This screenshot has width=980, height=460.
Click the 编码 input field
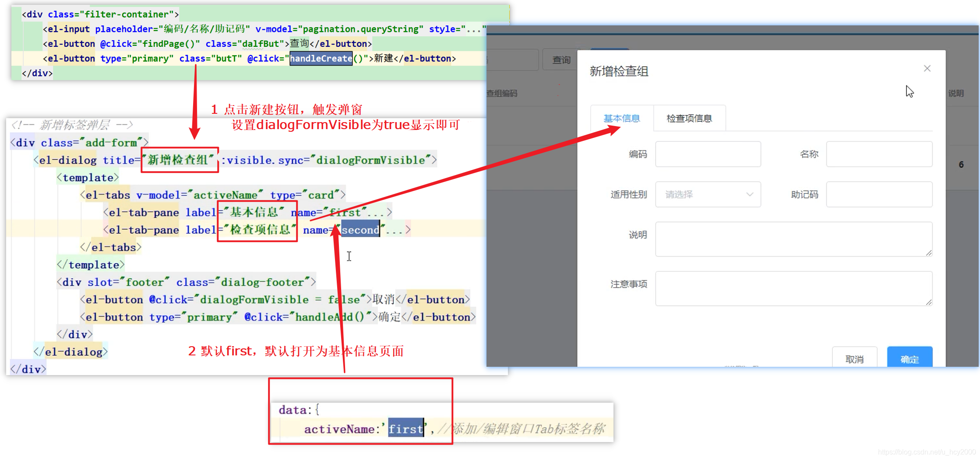click(708, 154)
